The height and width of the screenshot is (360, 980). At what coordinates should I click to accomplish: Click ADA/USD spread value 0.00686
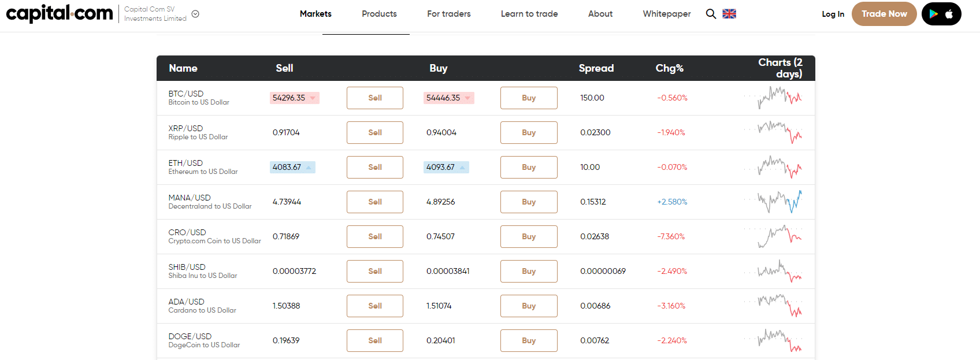pyautogui.click(x=595, y=306)
